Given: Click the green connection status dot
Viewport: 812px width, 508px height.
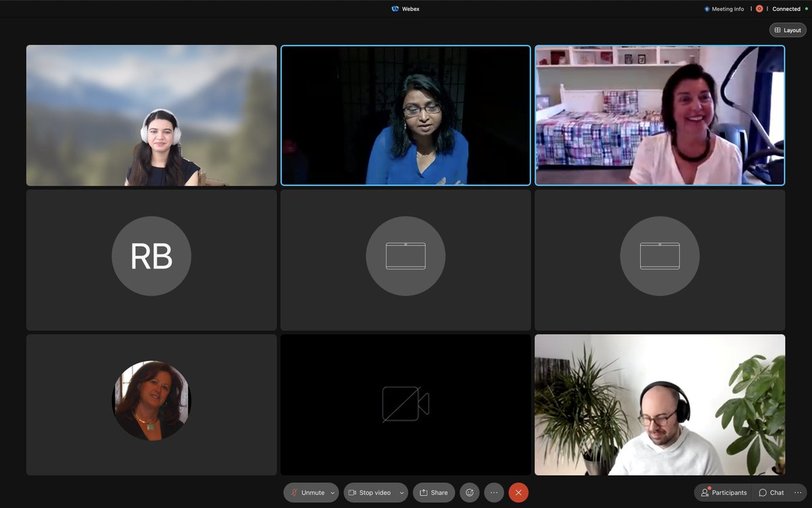Looking at the screenshot, I should [807, 9].
